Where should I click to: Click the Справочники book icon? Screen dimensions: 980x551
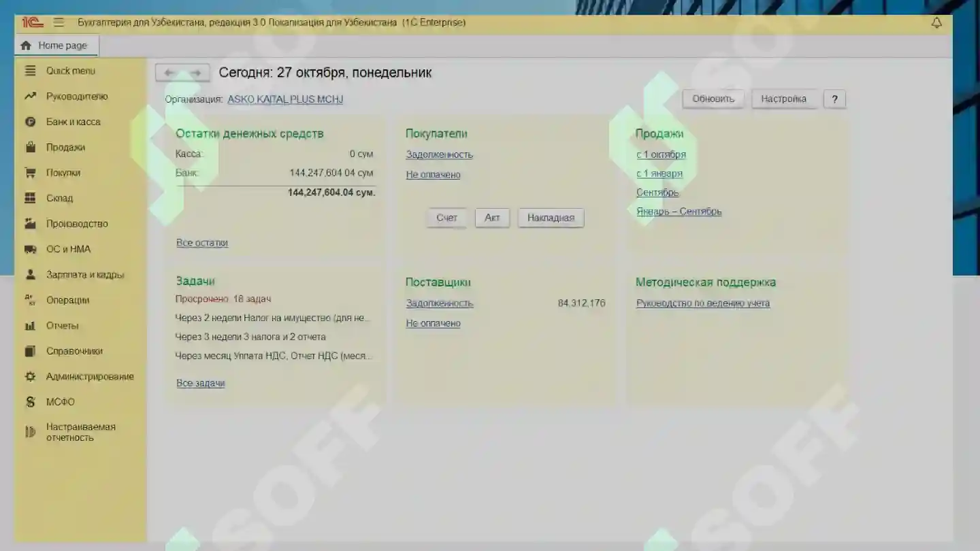tap(30, 351)
